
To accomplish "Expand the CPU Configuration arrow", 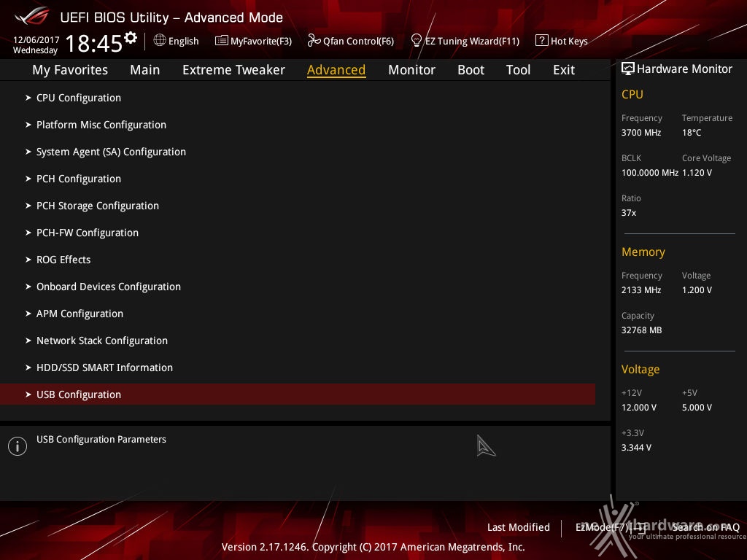I will 28,98.
